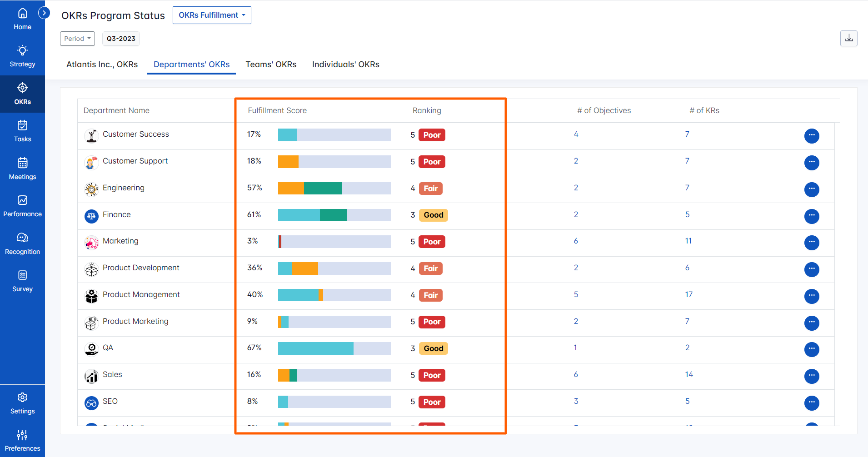
Task: Open more options for QA row
Action: pos(811,349)
